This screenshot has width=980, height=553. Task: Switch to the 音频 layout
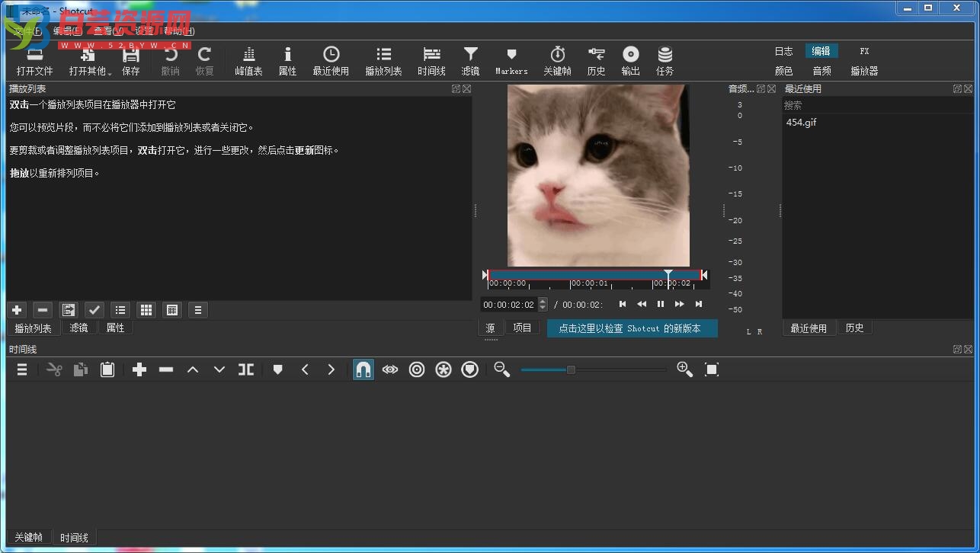pos(821,71)
